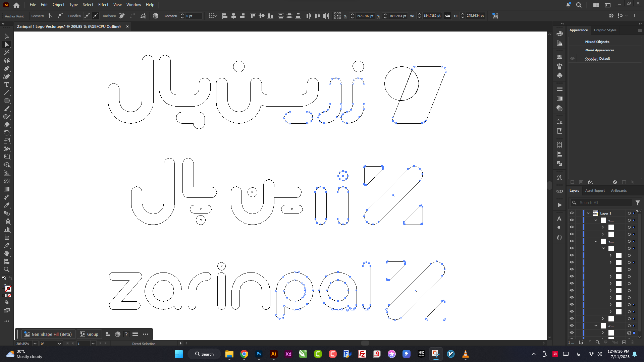Viewport: 644px width, 362px height.
Task: Select the Shape Builder tool
Action: (x=7, y=165)
